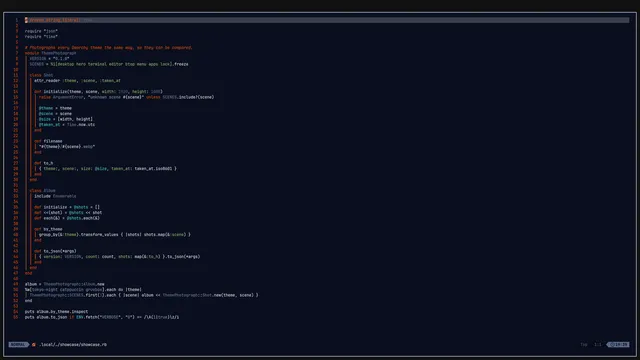Click the SCENES constant definition line
Screen dimensions: 640x360
(x=109, y=64)
